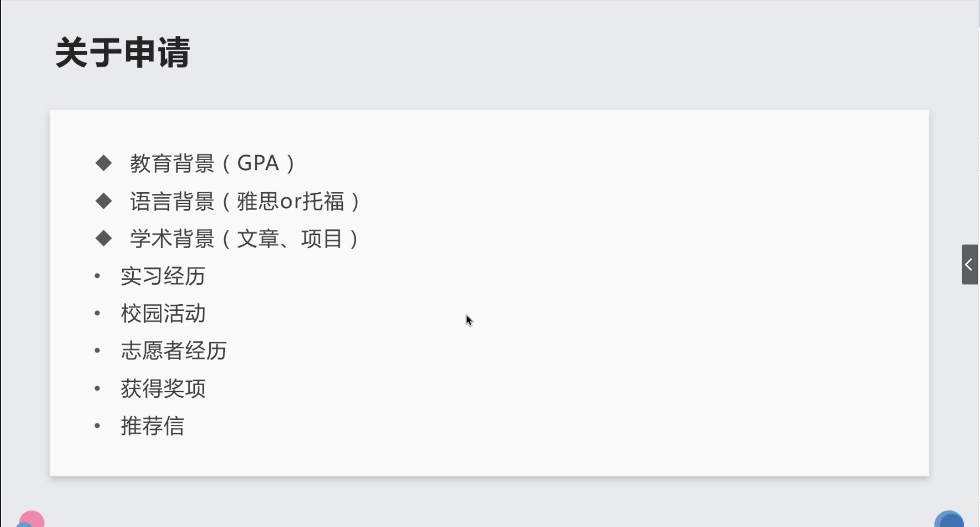Click the 实习经历 list item
Screen dimensions: 980x527
[x=163, y=276]
